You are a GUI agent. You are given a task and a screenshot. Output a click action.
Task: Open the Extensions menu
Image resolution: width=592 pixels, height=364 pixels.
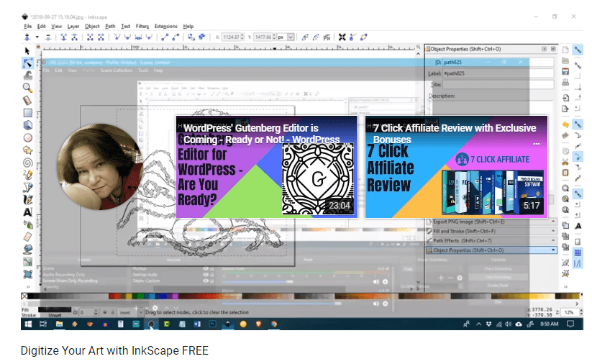pyautogui.click(x=165, y=26)
